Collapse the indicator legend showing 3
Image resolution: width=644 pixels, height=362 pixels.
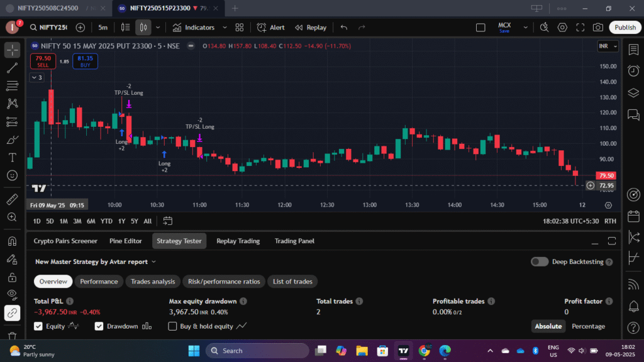coord(37,77)
